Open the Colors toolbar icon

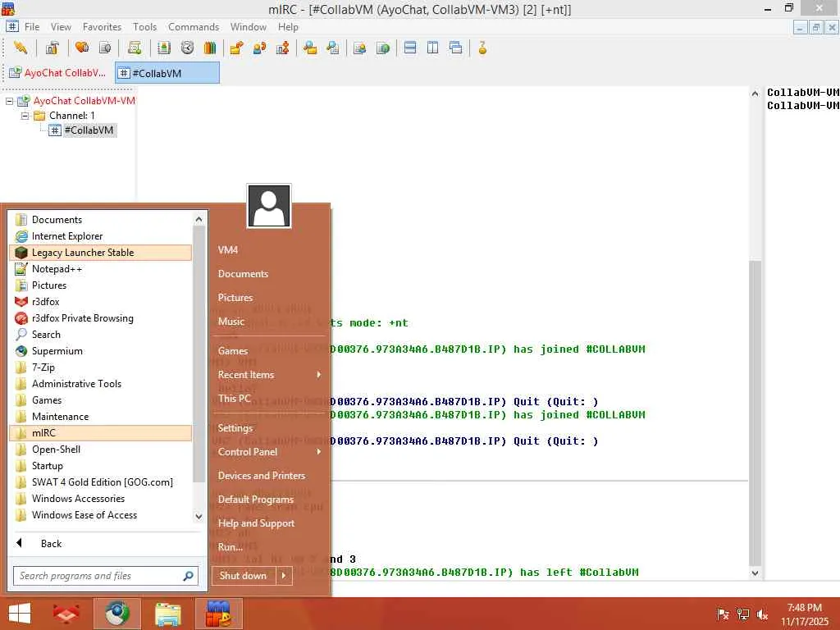click(210, 48)
